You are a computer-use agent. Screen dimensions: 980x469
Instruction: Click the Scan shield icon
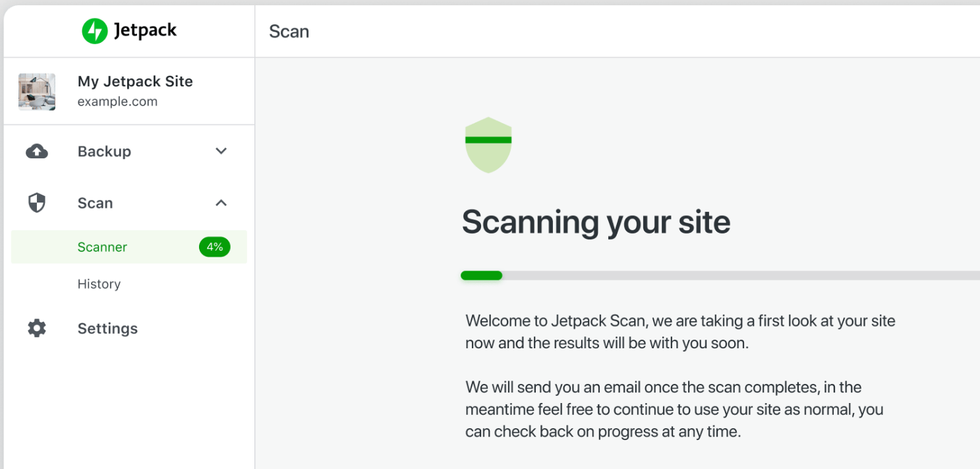(x=36, y=203)
